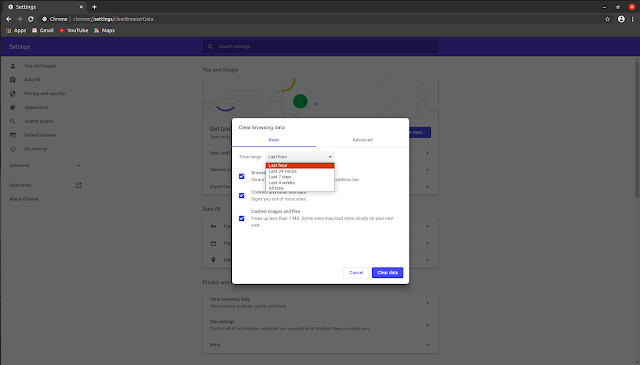
Task: Click the payment methods row chevron
Action: coord(427,243)
